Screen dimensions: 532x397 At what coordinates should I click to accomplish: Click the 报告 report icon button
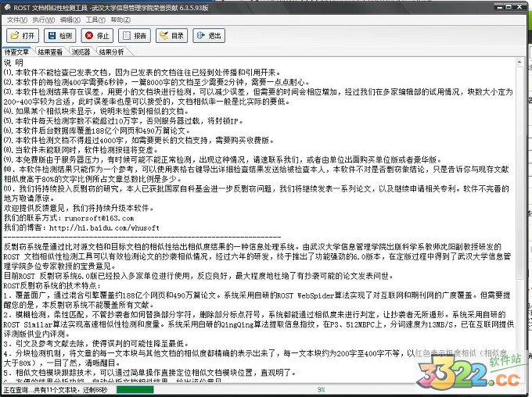[135, 36]
